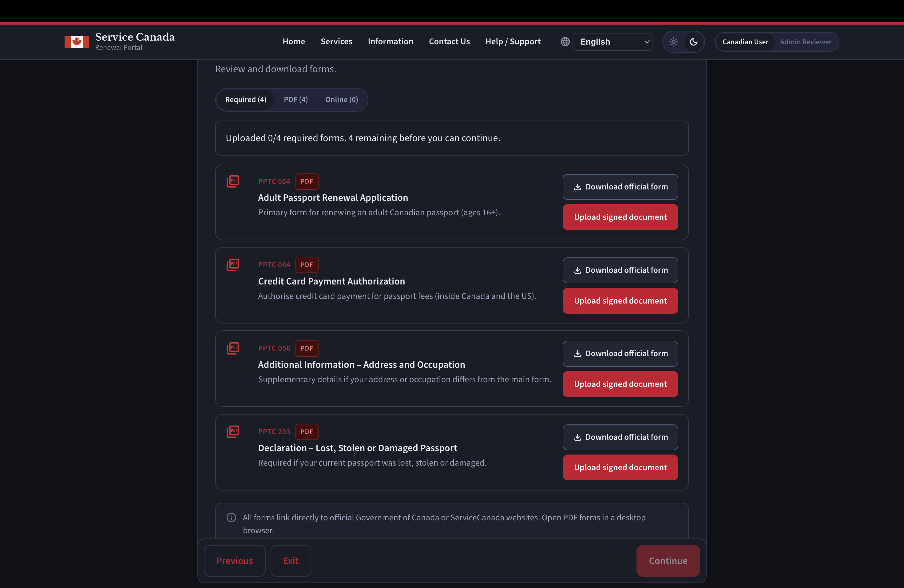
Task: Open the Services navigation menu
Action: pos(336,42)
